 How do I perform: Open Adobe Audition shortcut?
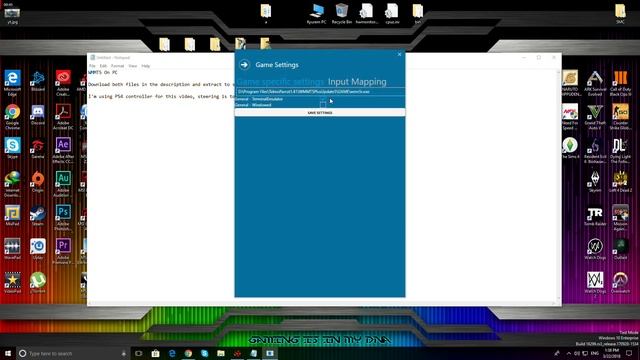point(63,184)
